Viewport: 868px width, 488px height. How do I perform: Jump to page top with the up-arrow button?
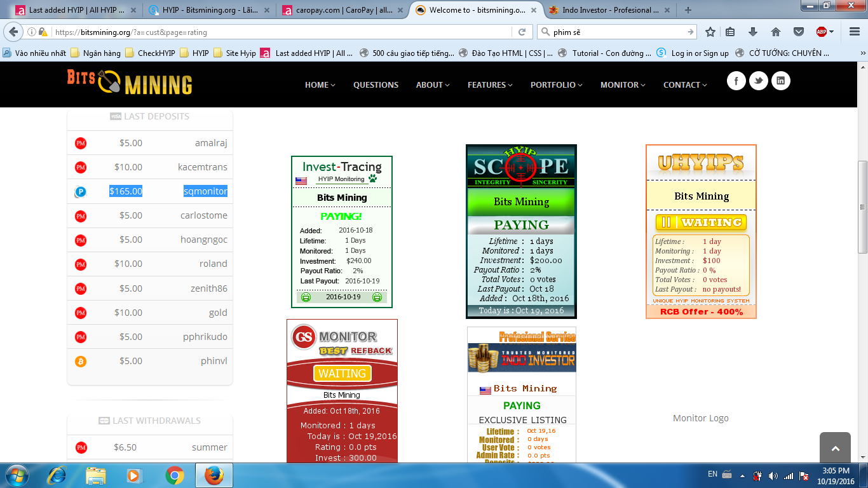pos(835,447)
